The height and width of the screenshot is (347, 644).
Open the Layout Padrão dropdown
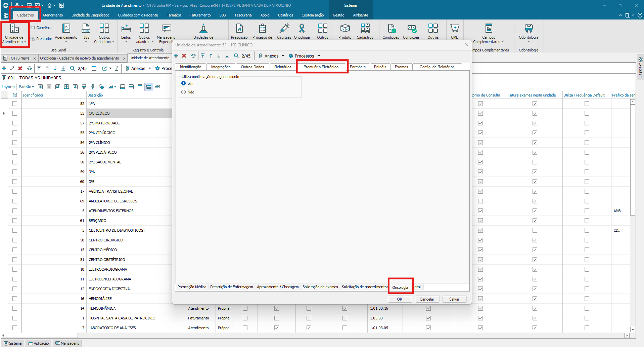pos(27,87)
